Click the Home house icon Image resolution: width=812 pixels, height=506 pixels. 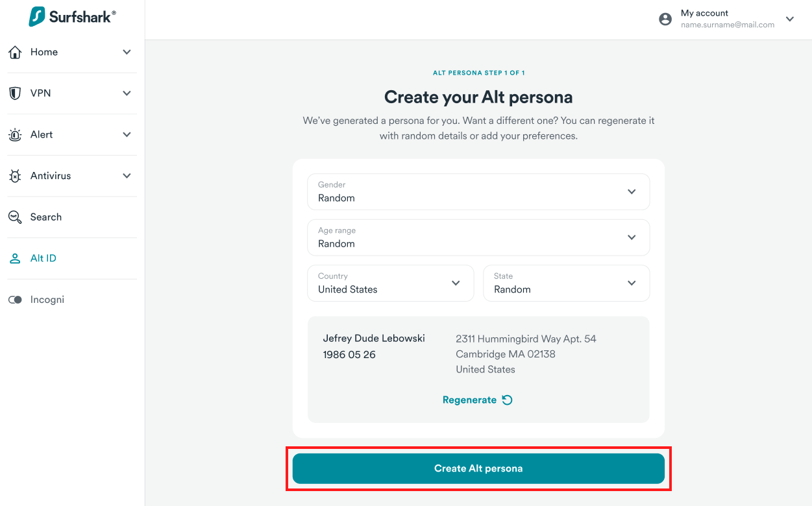coord(15,52)
